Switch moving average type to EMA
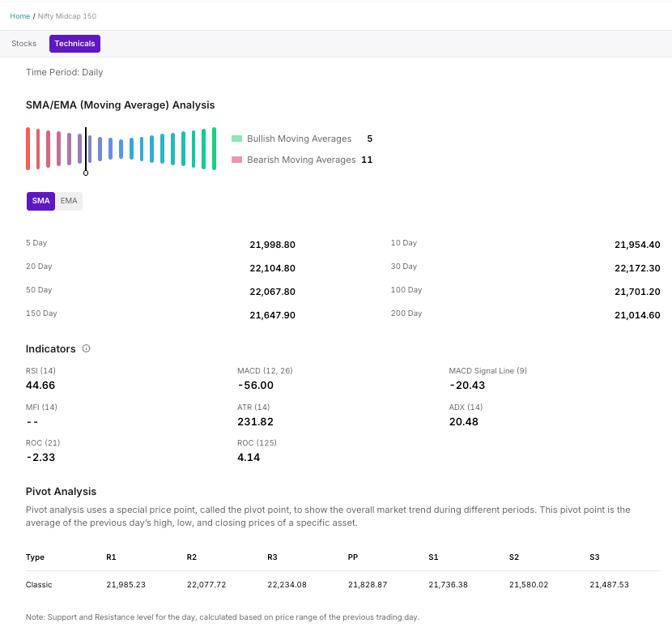672x636 pixels. tap(69, 201)
